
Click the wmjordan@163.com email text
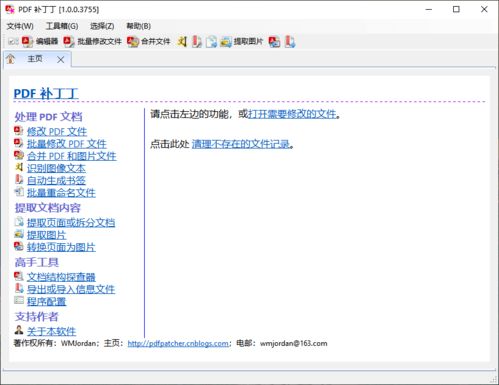294,343
